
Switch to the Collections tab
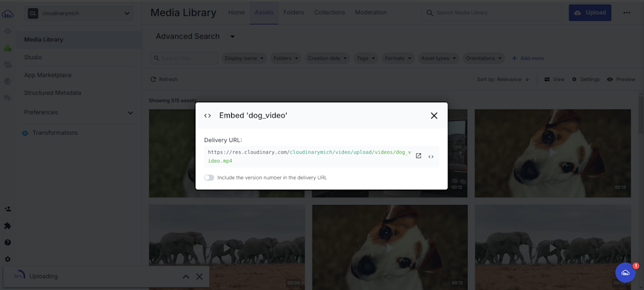tap(329, 13)
